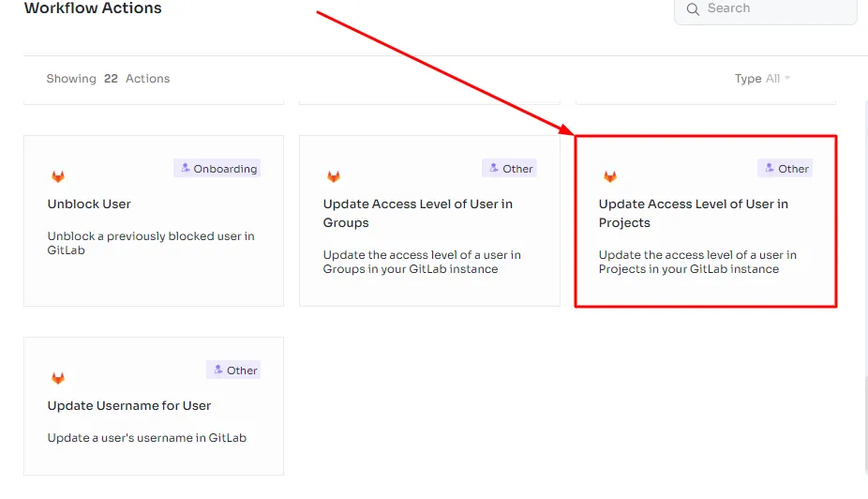Open the Unblock User action title
The height and width of the screenshot is (499, 868).
pyautogui.click(x=89, y=204)
